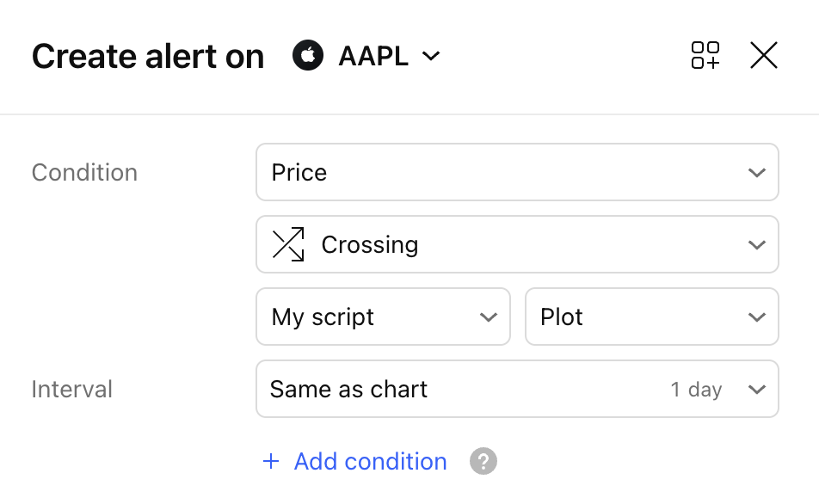
Task: Click the squares-plus icon in the header
Action: coord(705,55)
